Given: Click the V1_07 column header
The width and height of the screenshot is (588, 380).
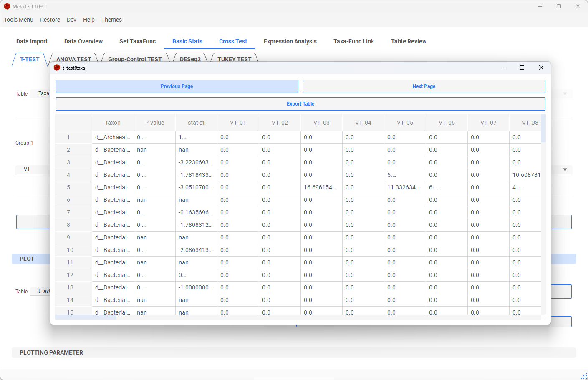Looking at the screenshot, I should (488, 123).
